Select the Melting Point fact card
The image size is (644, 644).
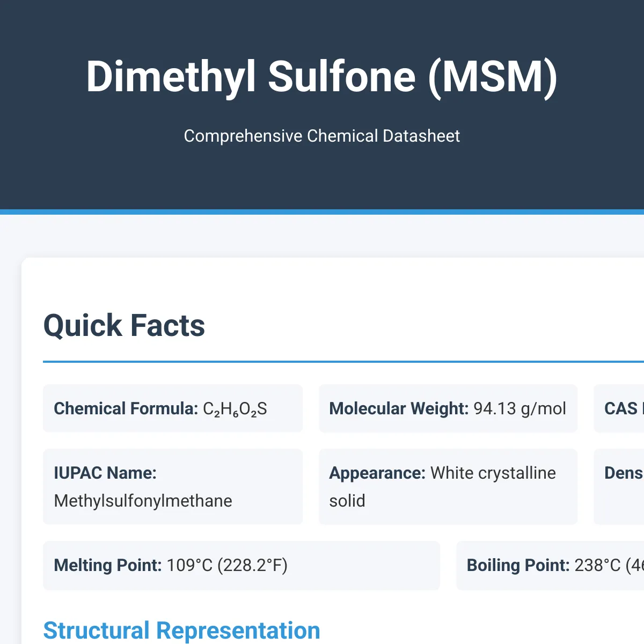pyautogui.click(x=241, y=566)
